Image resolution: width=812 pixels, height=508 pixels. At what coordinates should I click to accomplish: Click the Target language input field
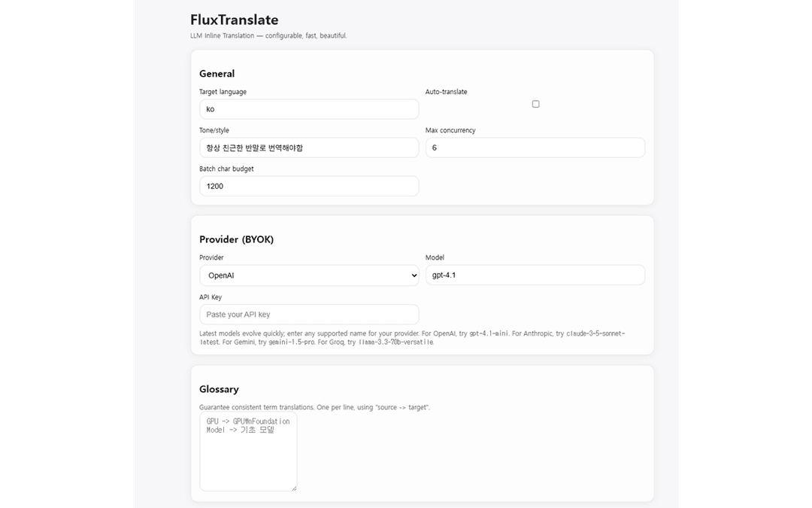tap(309, 109)
